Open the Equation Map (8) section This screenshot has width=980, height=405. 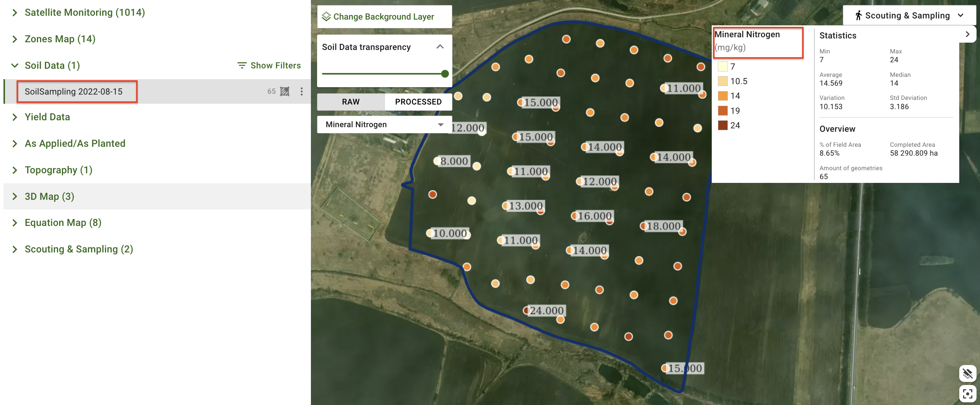[63, 223]
